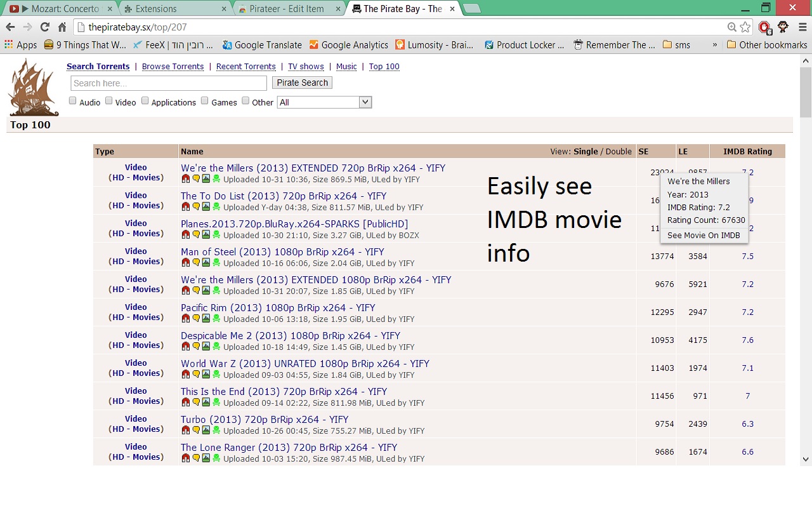Click the zoom magnifier icon in address bar
This screenshot has width=812, height=508.
tap(732, 27)
